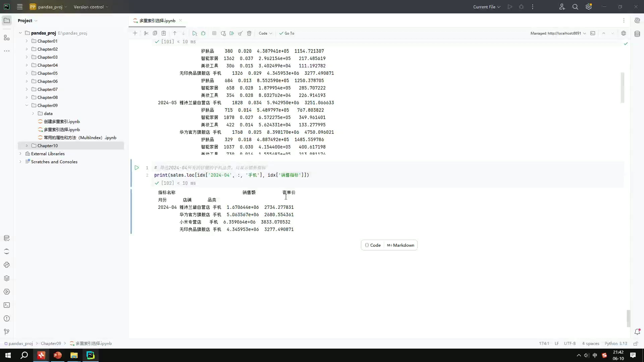This screenshot has width=644, height=362.
Task: Collapse the Chapter09 folder
Action: [x=27, y=105]
